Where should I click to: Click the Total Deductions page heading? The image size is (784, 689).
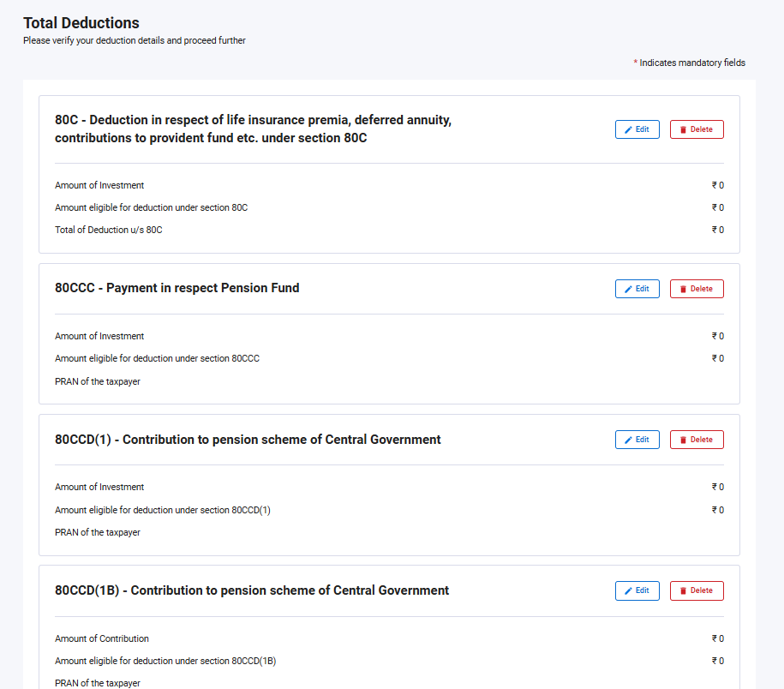(x=81, y=23)
